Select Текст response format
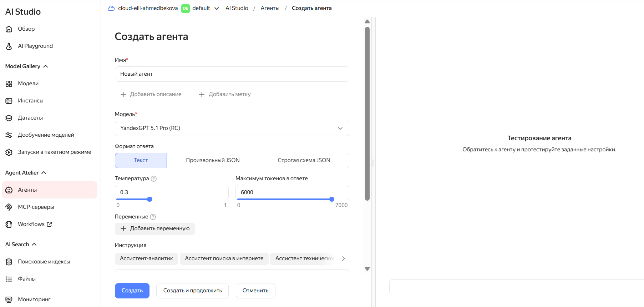 (141, 160)
